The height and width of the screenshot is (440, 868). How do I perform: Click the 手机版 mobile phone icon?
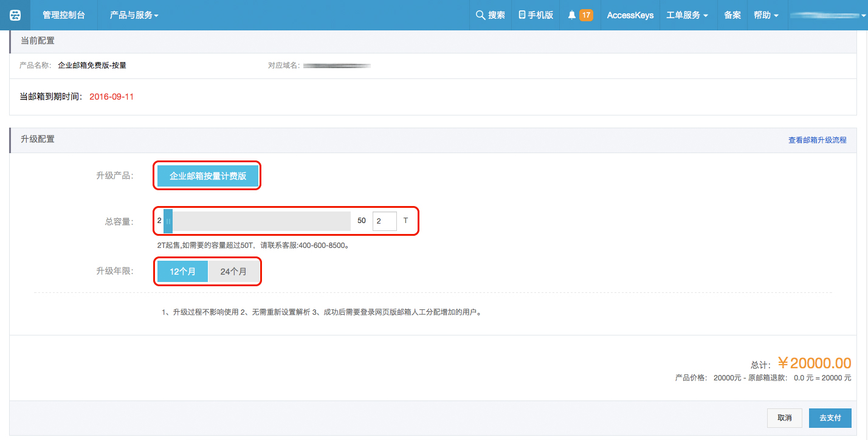[522, 15]
